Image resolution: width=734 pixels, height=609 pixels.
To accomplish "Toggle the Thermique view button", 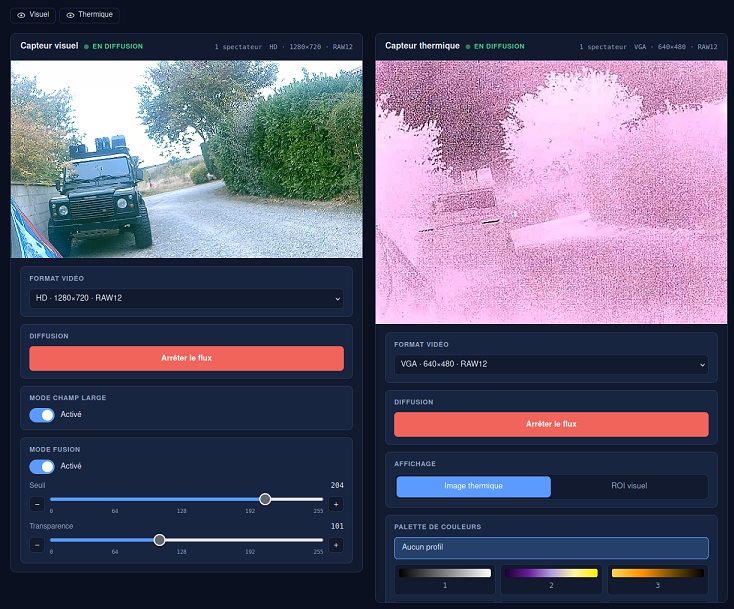I will click(89, 15).
